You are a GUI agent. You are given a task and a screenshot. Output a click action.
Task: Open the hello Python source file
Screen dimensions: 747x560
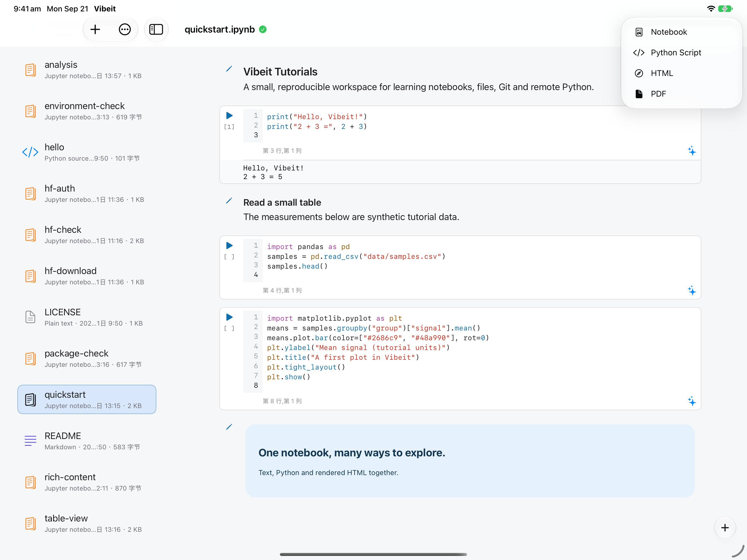[x=87, y=152]
